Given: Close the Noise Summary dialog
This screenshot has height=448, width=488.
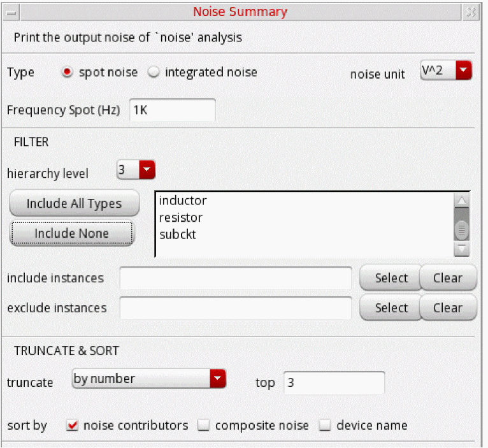Looking at the screenshot, I should click(470, 12).
